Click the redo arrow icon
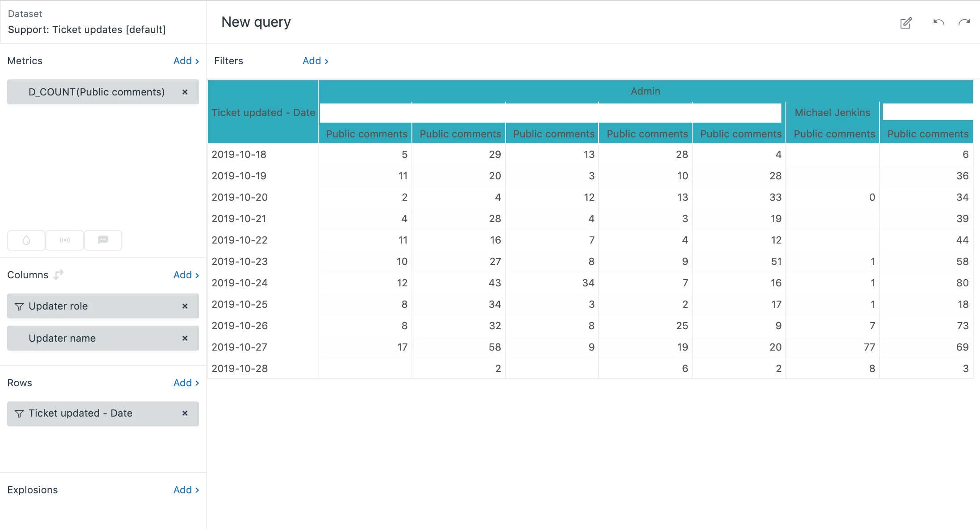The height and width of the screenshot is (529, 980). point(964,22)
